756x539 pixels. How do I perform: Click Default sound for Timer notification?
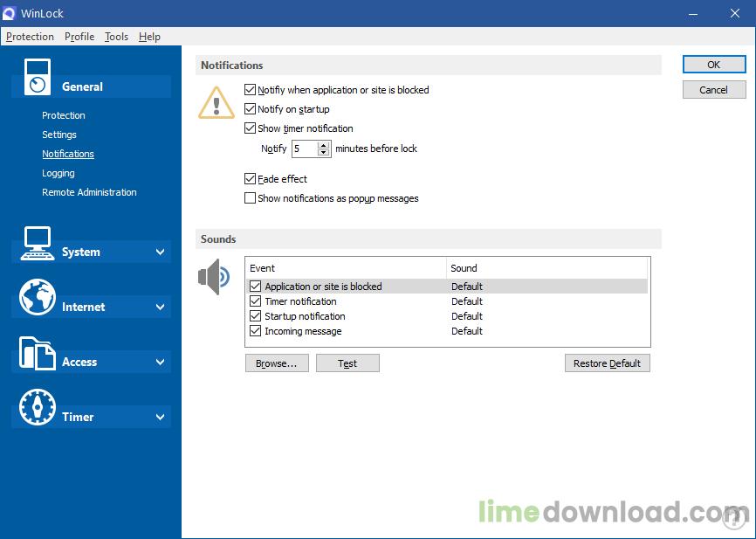pos(467,301)
